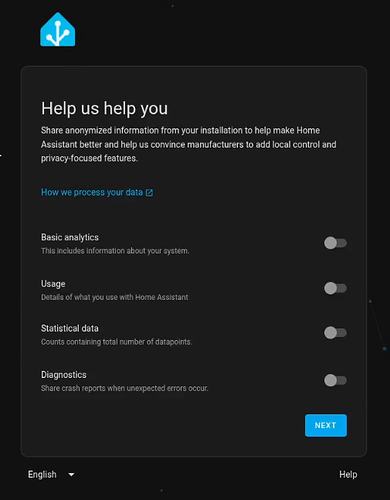Click 'This includes information about your system' text

coord(115,251)
